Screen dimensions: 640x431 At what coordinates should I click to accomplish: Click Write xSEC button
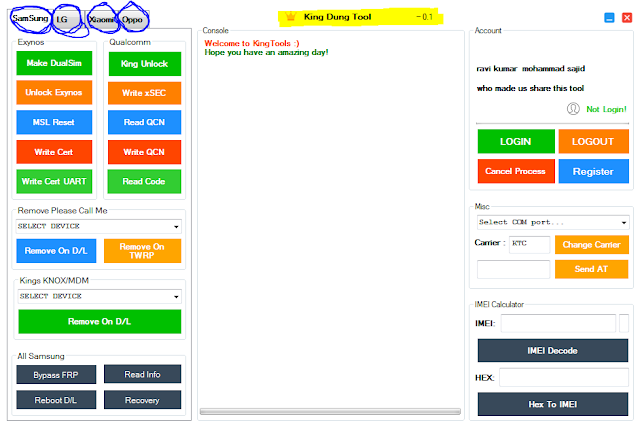144,93
